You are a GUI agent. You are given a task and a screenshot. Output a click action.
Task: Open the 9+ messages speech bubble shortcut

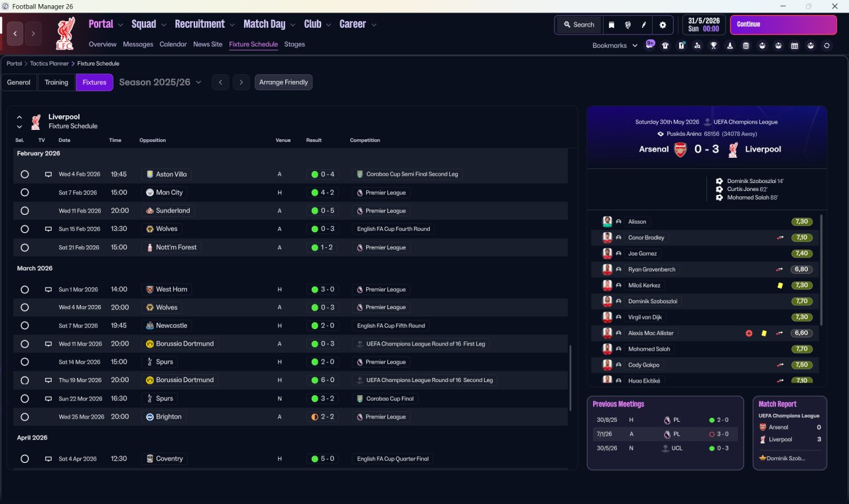[650, 44]
